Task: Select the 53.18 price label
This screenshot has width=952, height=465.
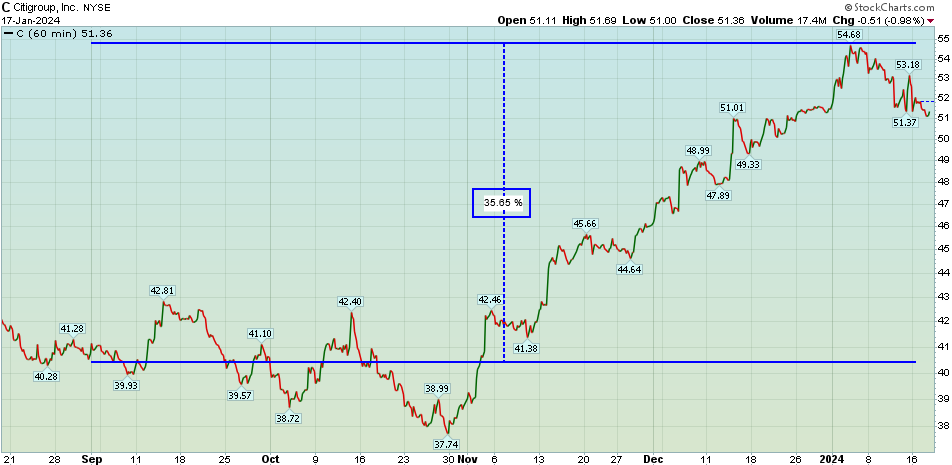Action: (x=909, y=65)
